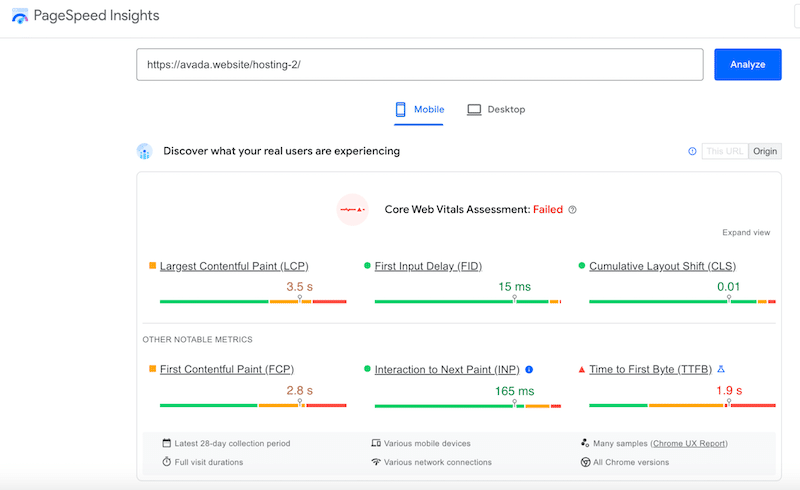This screenshot has height=490, width=800.
Task: Click the TTFB value 1.9 s
Action: point(729,390)
